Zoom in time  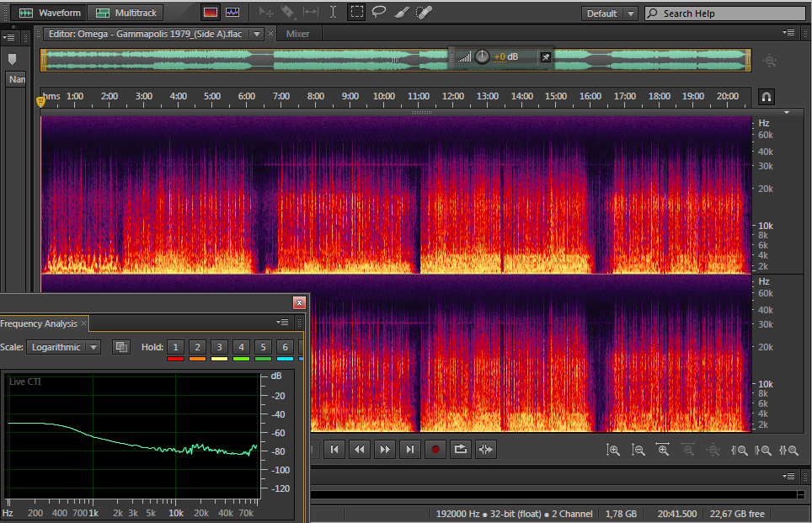tap(663, 450)
